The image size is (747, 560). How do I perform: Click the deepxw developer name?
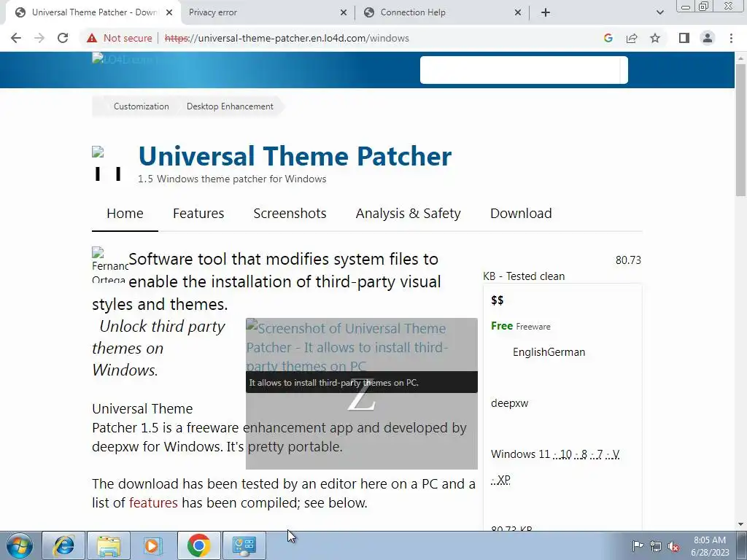[509, 403]
